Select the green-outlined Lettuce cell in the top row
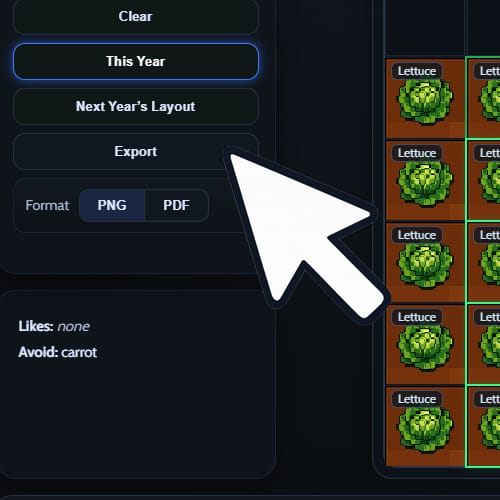 (x=483, y=98)
